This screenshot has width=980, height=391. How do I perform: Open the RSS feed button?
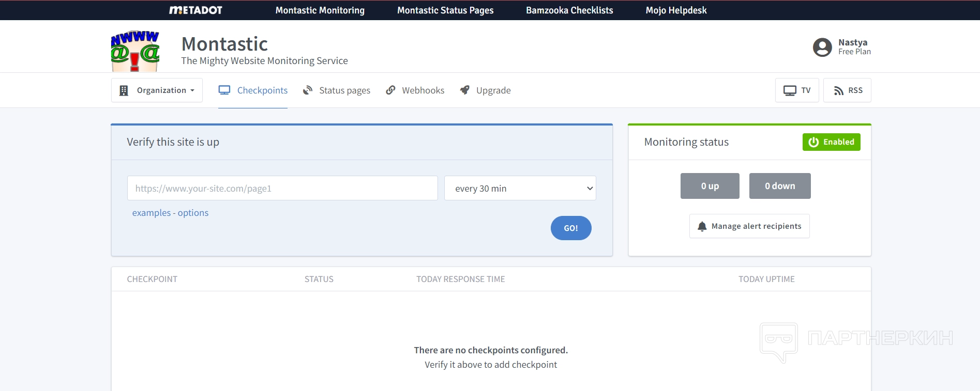(x=847, y=90)
